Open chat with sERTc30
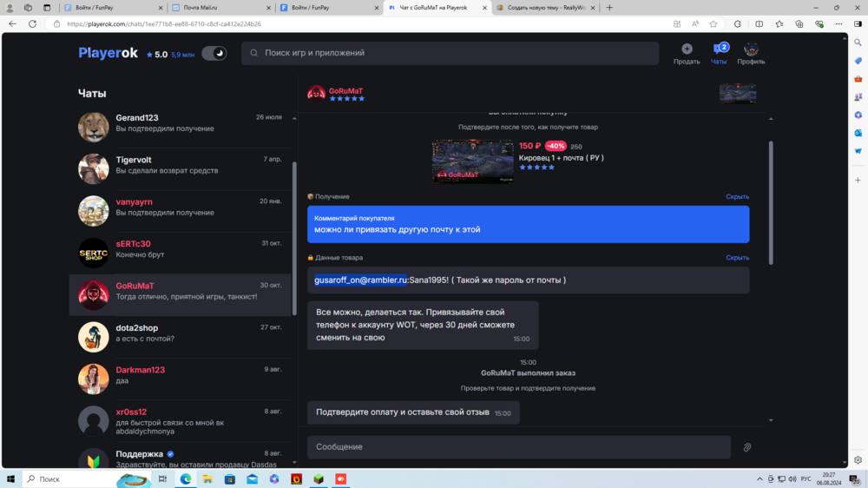Image resolution: width=868 pixels, height=488 pixels. click(180, 253)
